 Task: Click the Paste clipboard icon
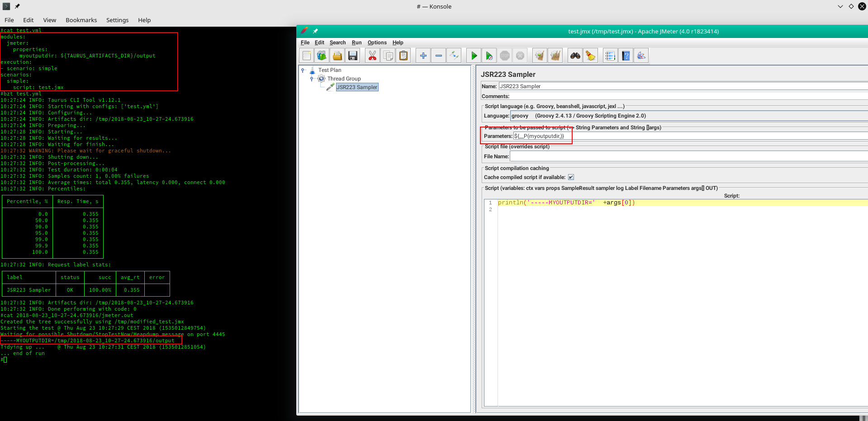[403, 56]
